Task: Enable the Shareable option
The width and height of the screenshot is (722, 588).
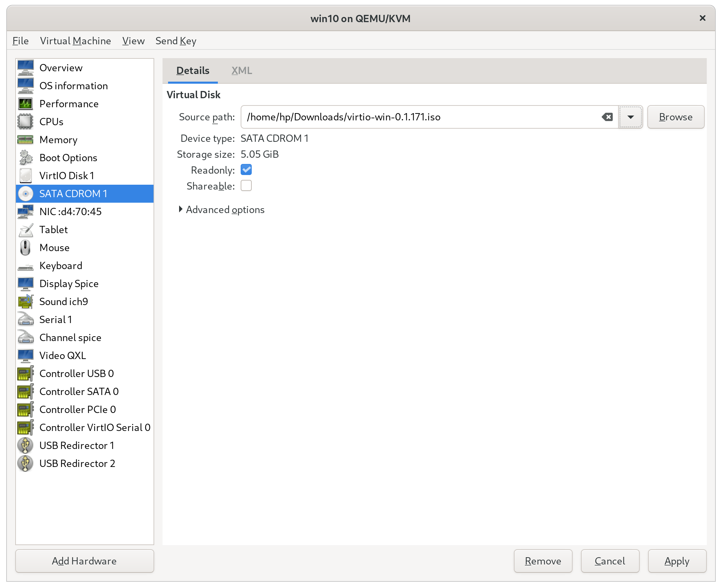Action: (x=246, y=186)
